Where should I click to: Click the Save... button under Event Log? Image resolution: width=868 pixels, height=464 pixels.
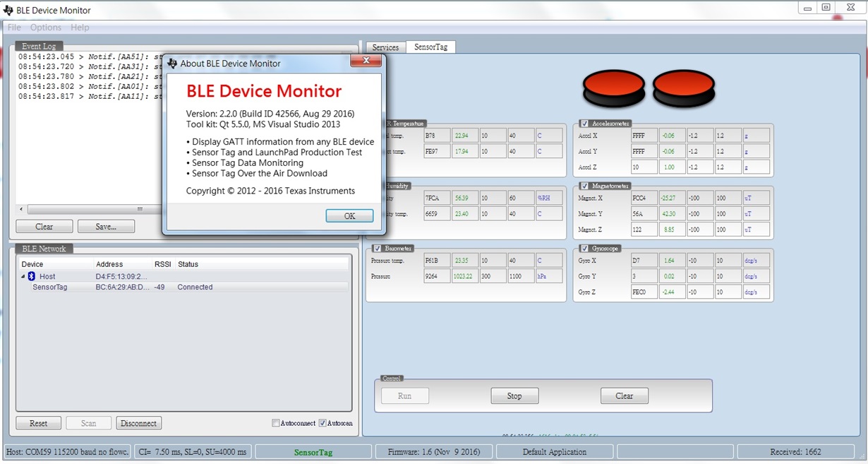[106, 227]
